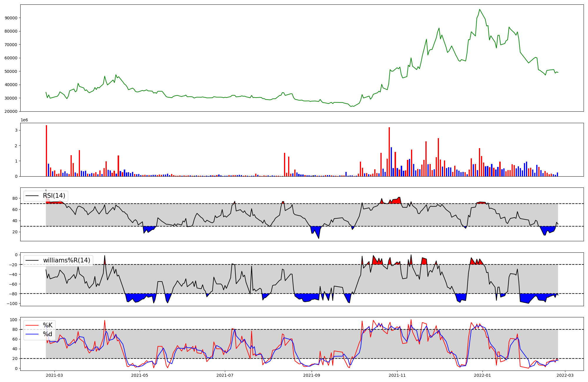
Task: Click the williams%R(14) legend label
Action: click(x=66, y=260)
